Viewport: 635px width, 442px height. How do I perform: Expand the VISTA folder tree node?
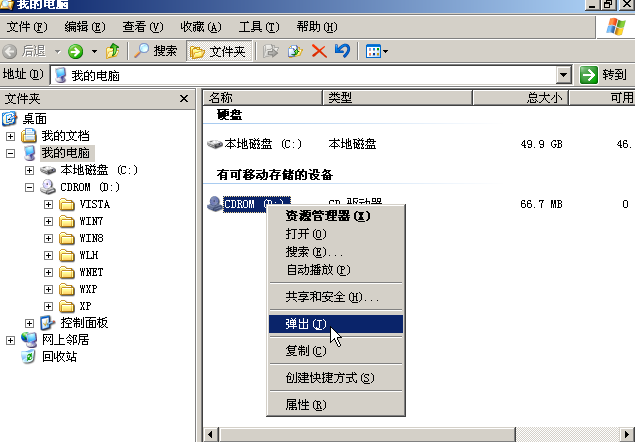pyautogui.click(x=48, y=204)
